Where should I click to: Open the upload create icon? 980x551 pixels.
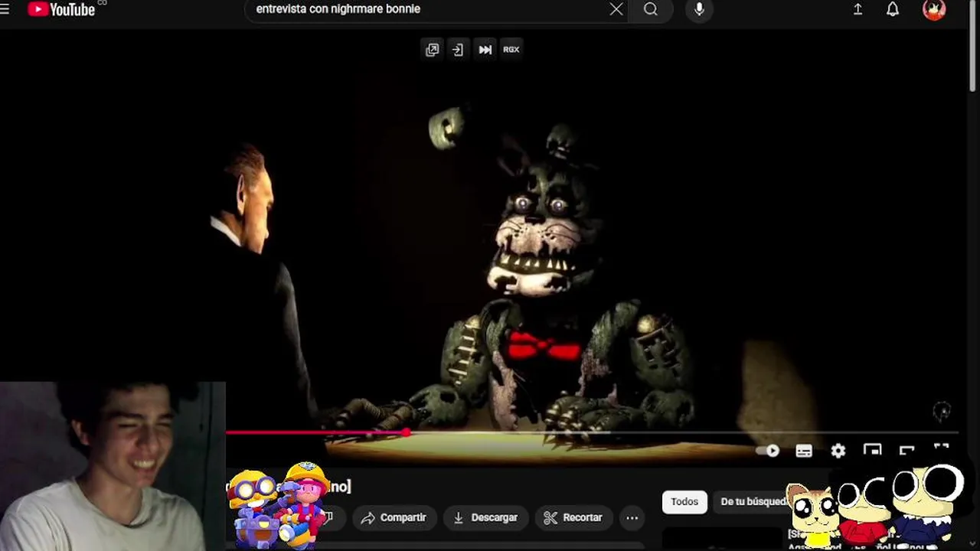click(857, 9)
